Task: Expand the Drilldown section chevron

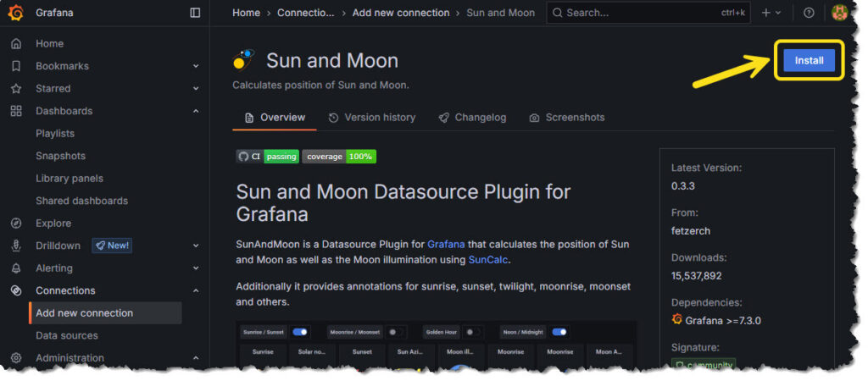Action: tap(196, 246)
